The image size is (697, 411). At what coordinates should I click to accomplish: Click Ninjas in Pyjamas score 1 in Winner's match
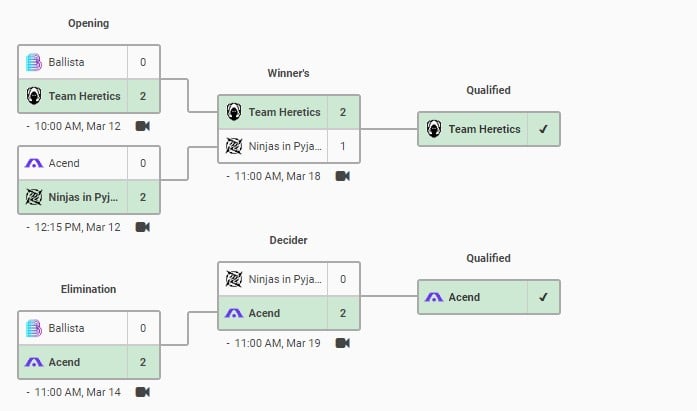[x=342, y=146]
